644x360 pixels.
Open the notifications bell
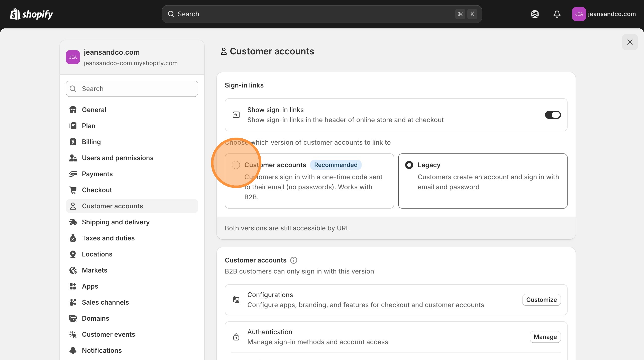(x=557, y=14)
